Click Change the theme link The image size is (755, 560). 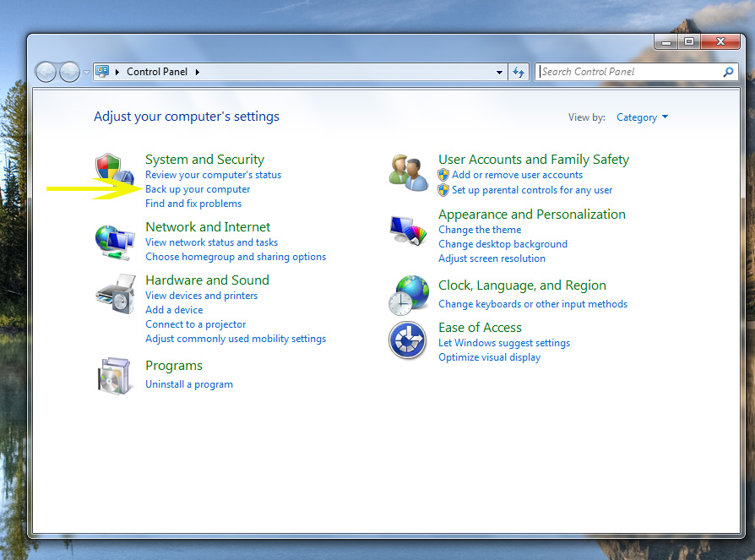(x=480, y=230)
